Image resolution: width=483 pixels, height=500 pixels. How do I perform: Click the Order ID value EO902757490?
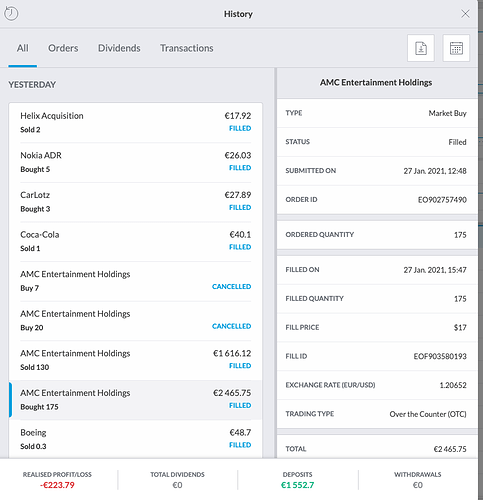[x=442, y=200]
